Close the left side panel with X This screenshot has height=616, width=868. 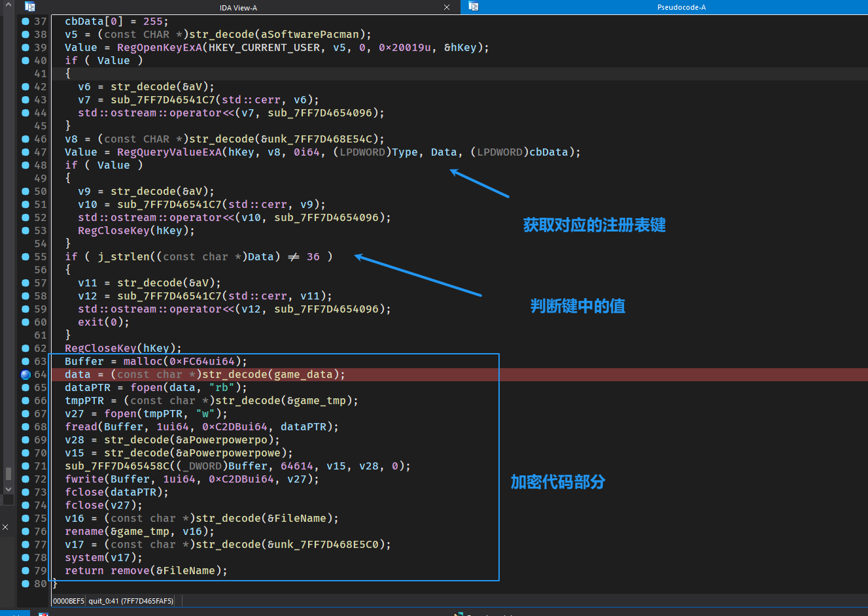coord(5,527)
